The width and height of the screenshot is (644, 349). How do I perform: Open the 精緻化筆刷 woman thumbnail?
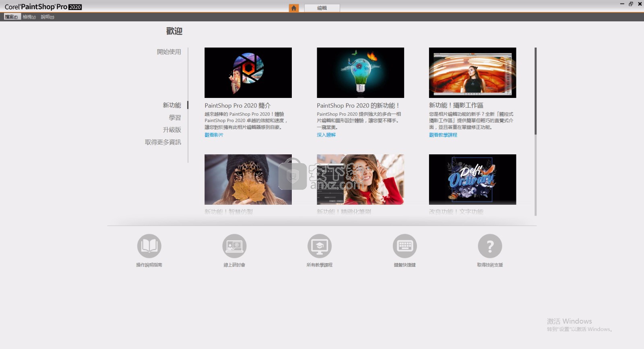tap(360, 179)
